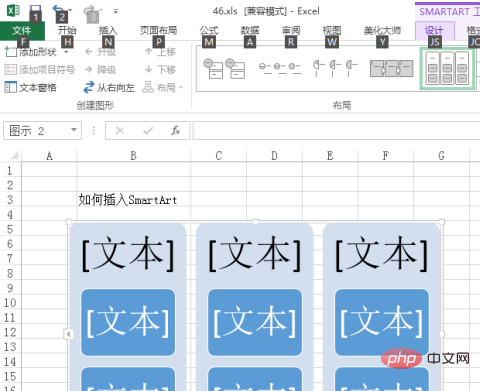Click 降级 to demote item

[100, 69]
